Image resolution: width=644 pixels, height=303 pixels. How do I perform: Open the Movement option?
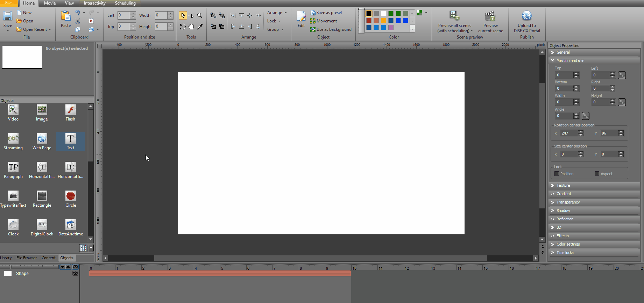click(x=325, y=21)
